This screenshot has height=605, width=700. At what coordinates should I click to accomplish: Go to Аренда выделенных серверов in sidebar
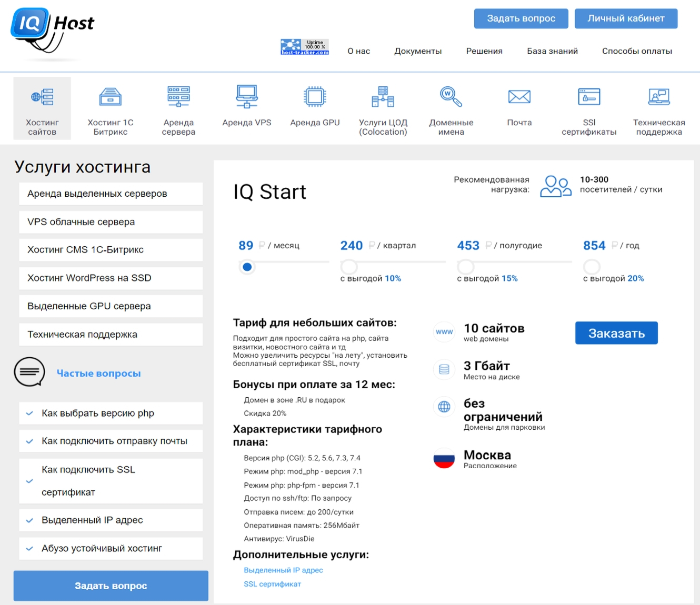click(111, 194)
